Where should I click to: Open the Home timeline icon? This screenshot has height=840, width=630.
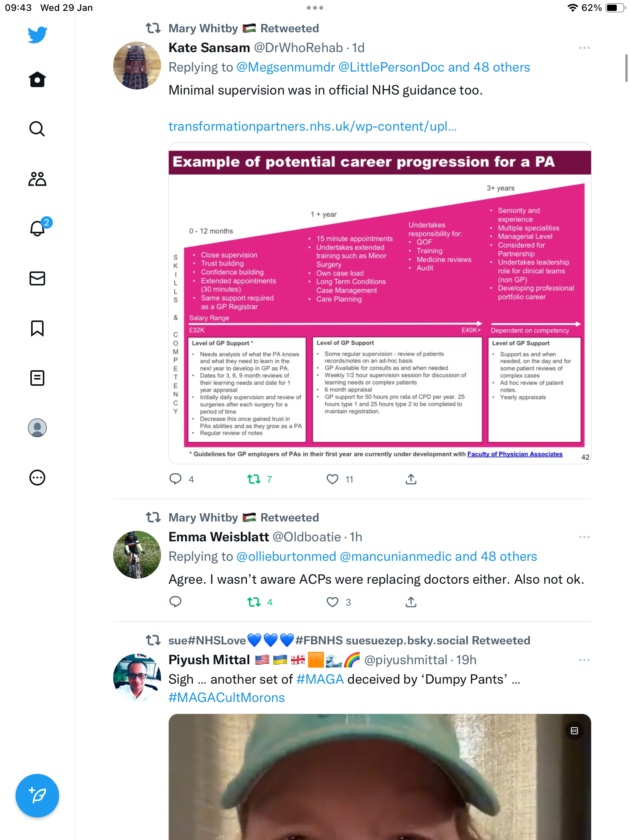(37, 79)
